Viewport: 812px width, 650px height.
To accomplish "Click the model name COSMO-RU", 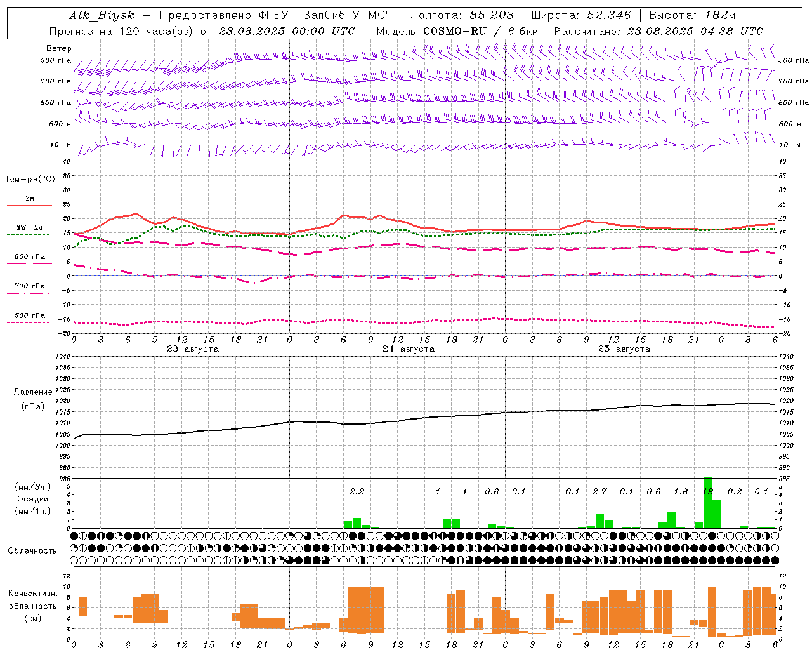I will tap(454, 31).
